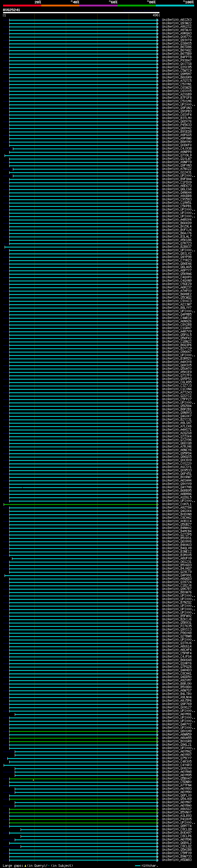The image size is (197, 868).
Task: Click the cyan alignment bar for UniRef100_A8IZK3
Action: click(83, 20)
